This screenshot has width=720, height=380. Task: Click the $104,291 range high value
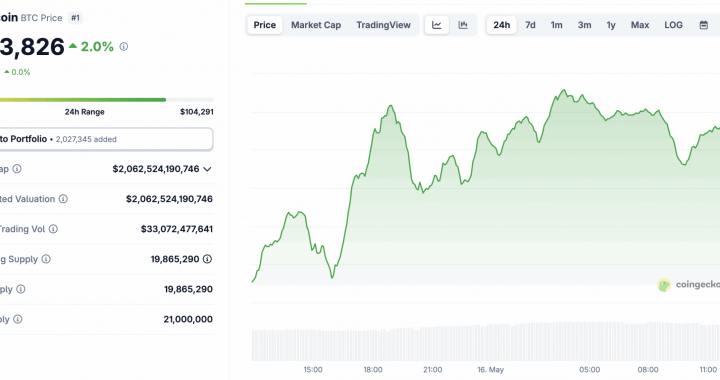197,112
